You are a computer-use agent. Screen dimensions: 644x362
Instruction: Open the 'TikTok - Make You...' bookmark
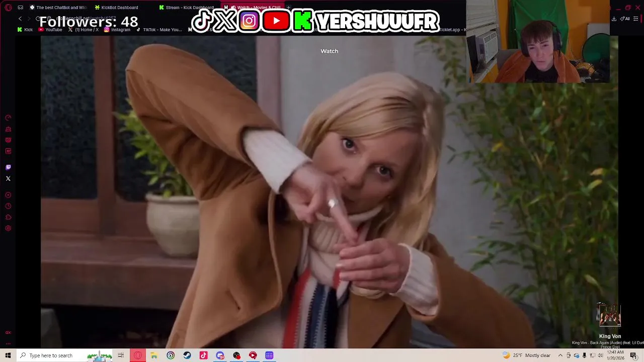tap(159, 30)
